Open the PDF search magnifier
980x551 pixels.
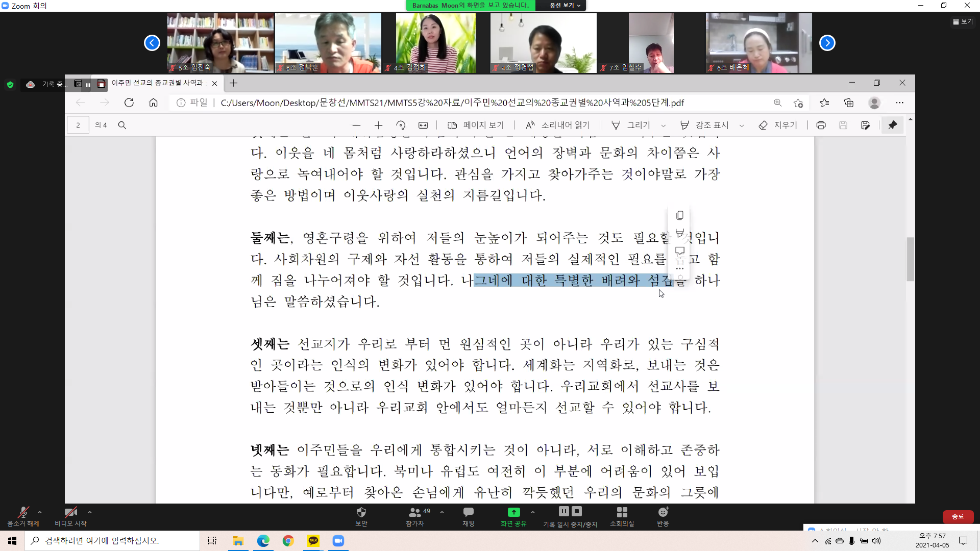(122, 125)
